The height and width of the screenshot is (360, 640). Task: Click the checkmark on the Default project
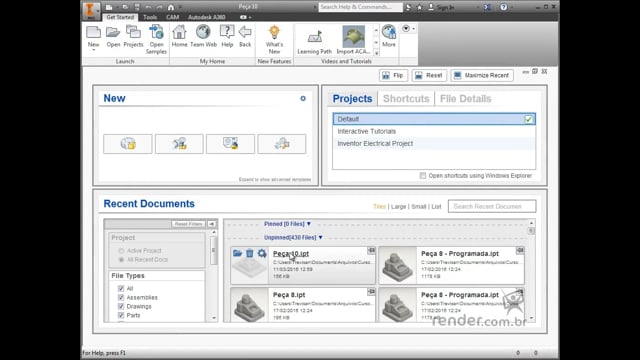tap(529, 119)
